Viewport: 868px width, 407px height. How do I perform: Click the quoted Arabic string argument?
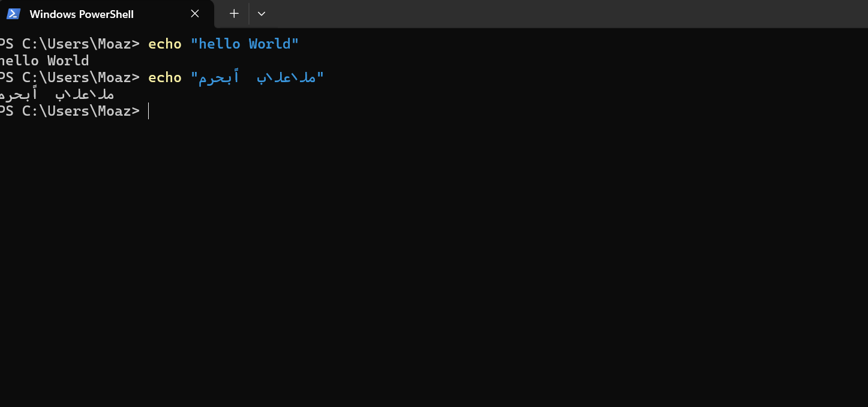pyautogui.click(x=257, y=77)
